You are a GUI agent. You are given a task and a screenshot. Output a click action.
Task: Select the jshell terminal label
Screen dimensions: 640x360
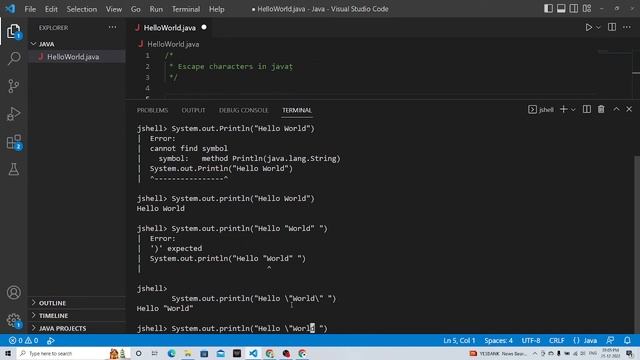click(541, 109)
